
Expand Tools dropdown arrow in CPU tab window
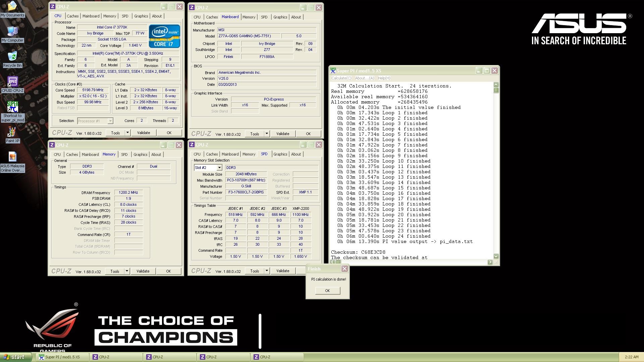click(x=127, y=133)
